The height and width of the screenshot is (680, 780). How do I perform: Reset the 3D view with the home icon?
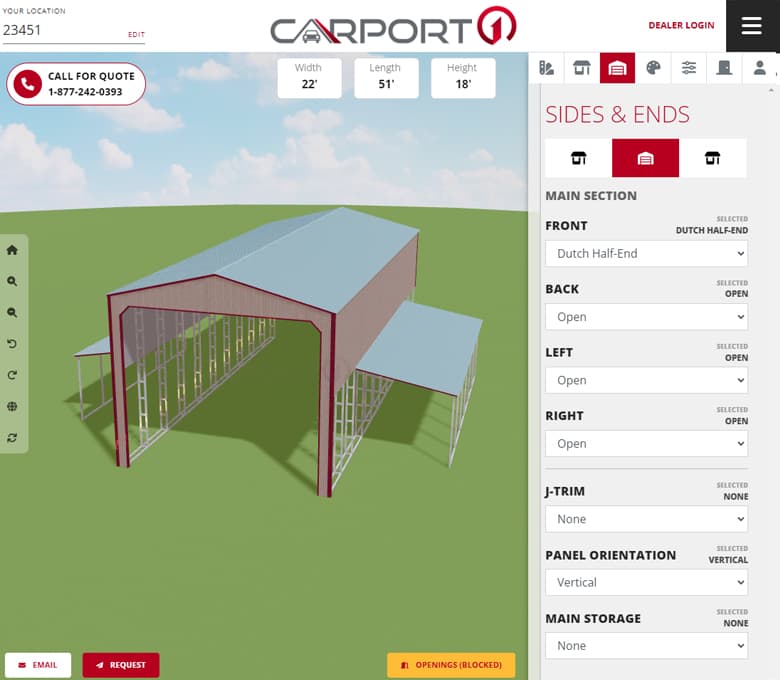pos(12,250)
